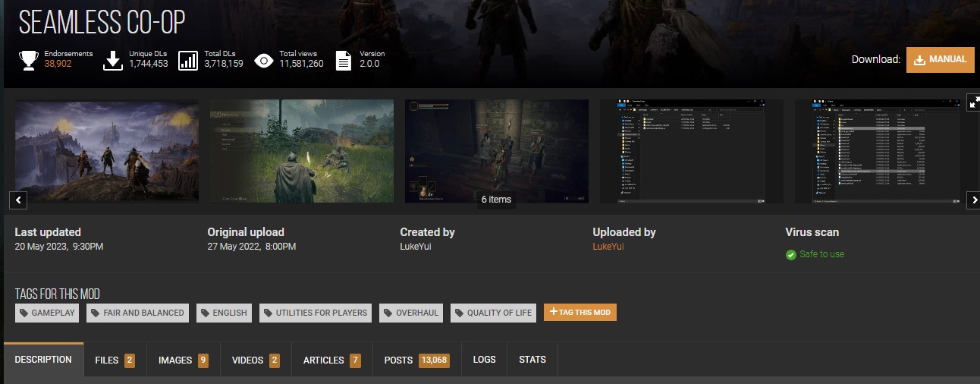The height and width of the screenshot is (384, 980).
Task: Switch to the Files tab
Action: click(115, 360)
